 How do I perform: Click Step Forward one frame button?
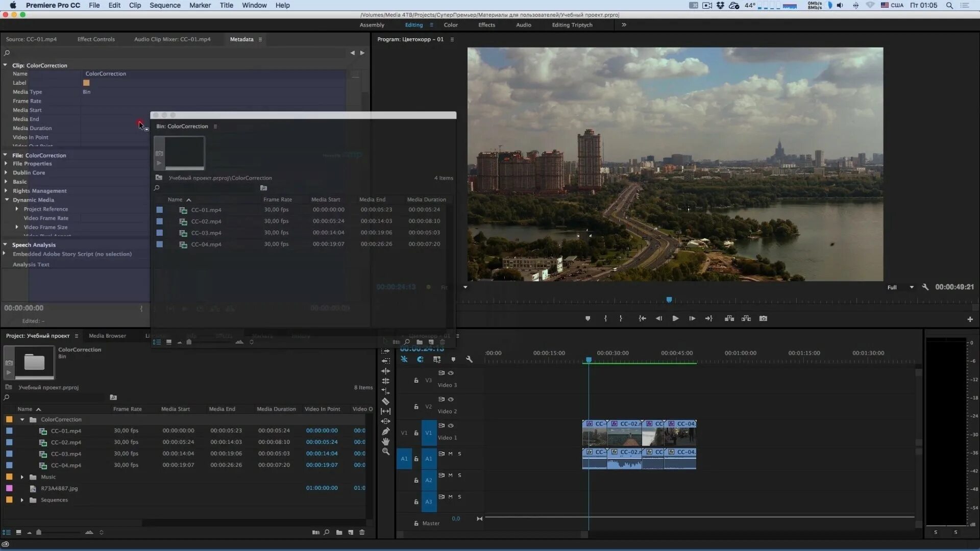point(692,318)
